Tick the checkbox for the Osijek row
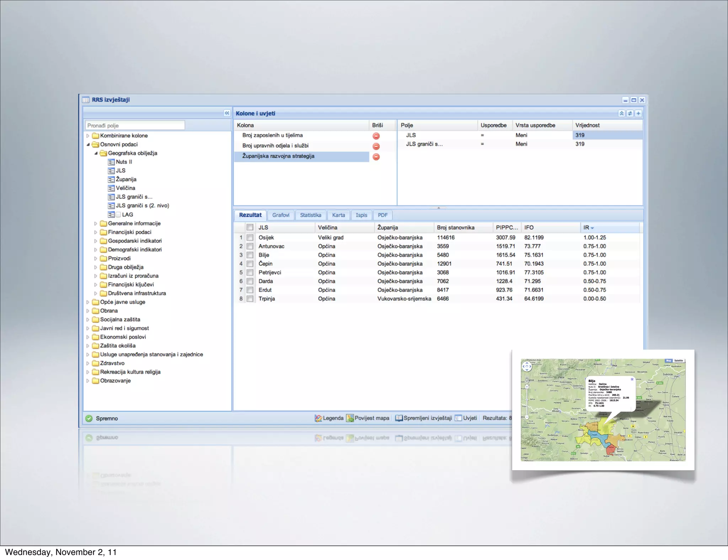728x560 pixels. point(250,238)
